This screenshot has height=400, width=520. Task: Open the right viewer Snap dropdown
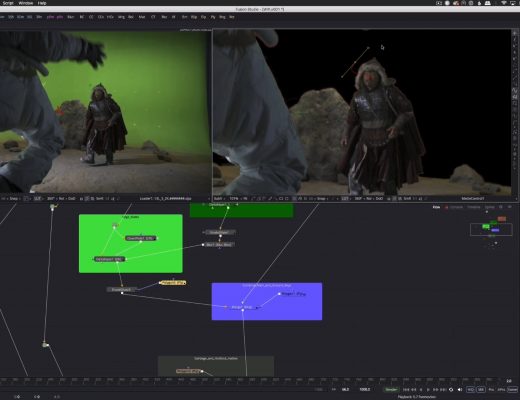(322, 199)
